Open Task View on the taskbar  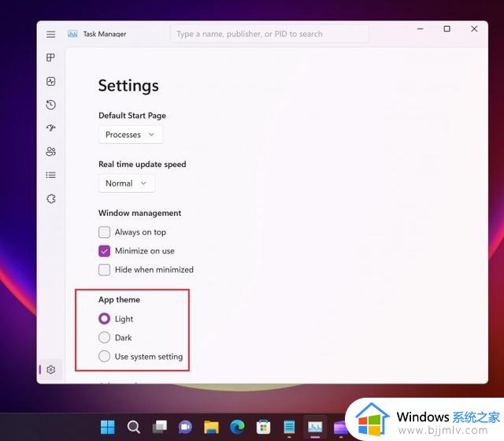[159, 427]
